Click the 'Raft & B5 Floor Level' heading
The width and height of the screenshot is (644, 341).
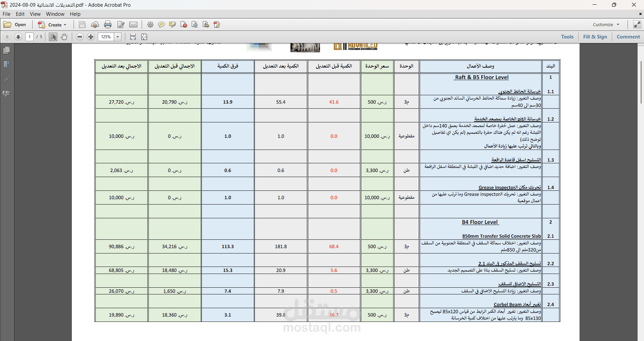click(x=481, y=77)
